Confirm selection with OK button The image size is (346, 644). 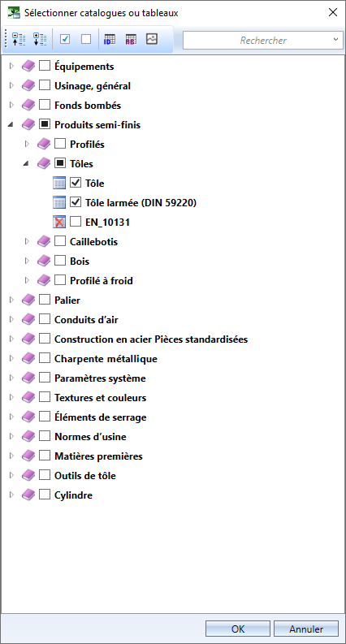coord(238,629)
